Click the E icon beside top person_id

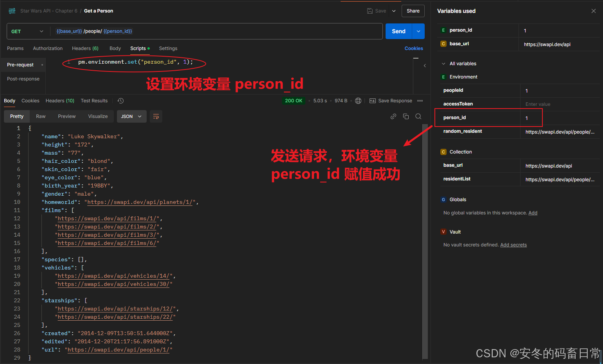coord(443,30)
